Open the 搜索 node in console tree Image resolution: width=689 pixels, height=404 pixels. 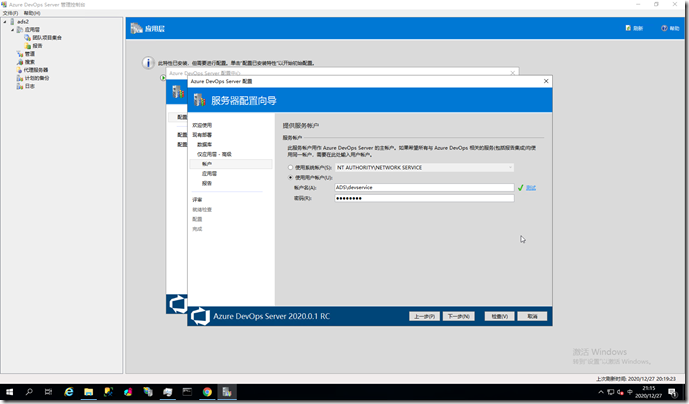tap(29, 62)
